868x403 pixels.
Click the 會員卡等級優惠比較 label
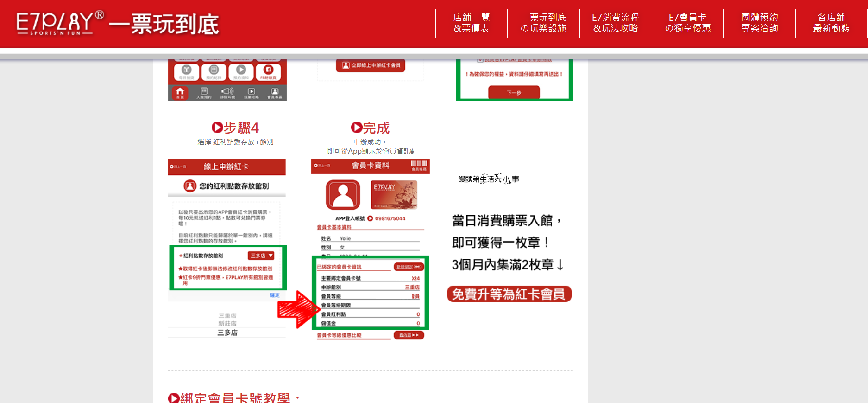tap(339, 335)
